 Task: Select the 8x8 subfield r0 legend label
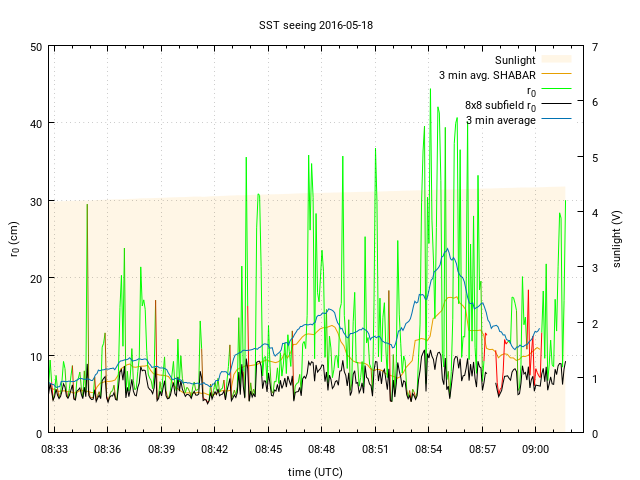click(500, 105)
